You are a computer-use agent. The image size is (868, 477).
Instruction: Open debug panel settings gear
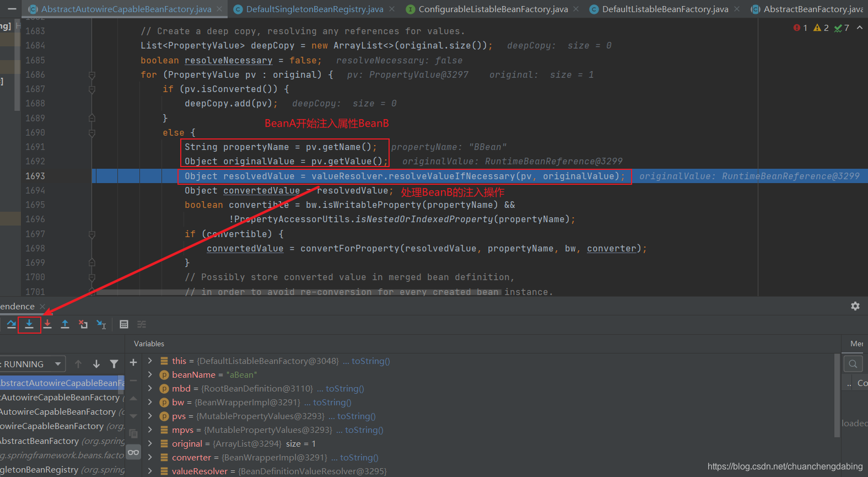tap(855, 306)
